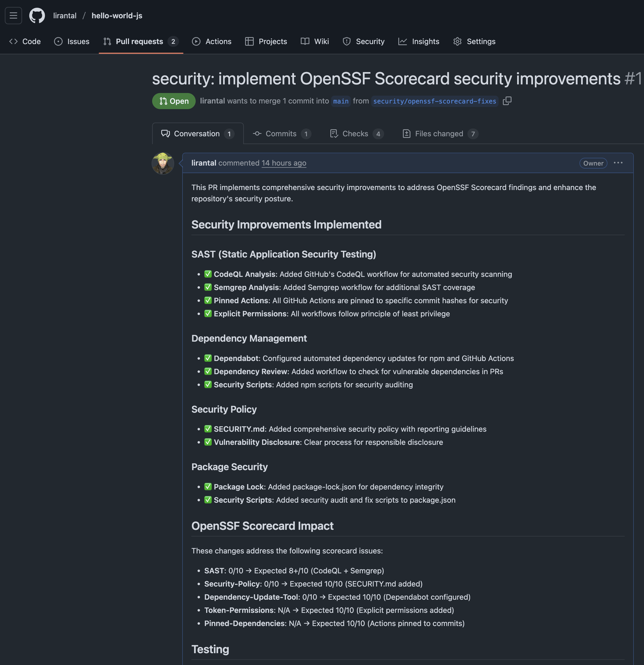The width and height of the screenshot is (644, 665).
Task: View the Insights tab
Action: (419, 41)
